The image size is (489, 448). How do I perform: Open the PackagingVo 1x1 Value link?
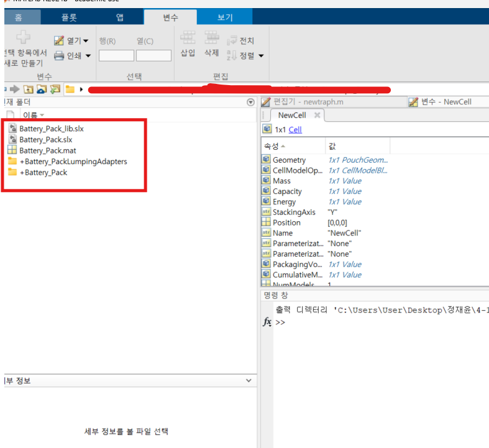pos(345,264)
